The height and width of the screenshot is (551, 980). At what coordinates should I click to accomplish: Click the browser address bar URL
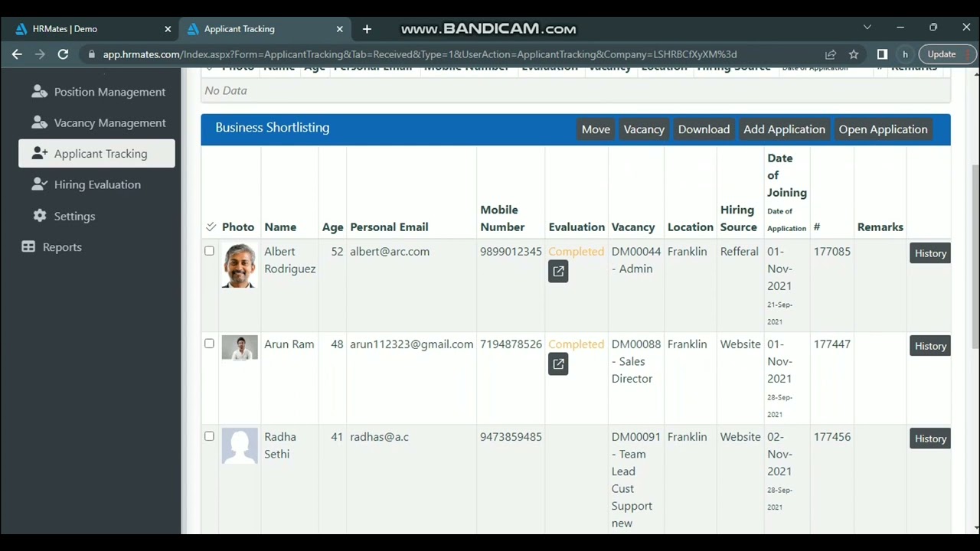pos(420,54)
